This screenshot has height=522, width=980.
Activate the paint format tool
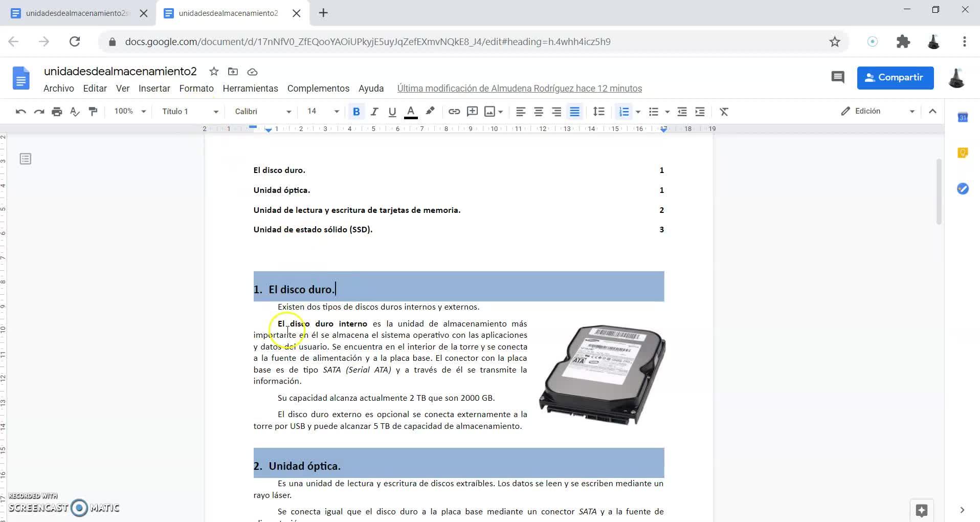(x=93, y=112)
